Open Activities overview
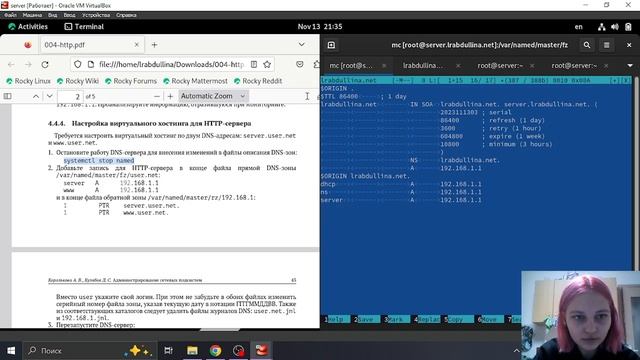 28,27
